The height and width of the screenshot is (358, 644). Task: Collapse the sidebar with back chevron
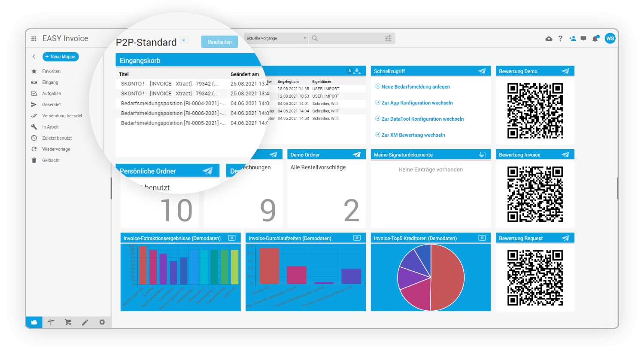click(x=34, y=56)
